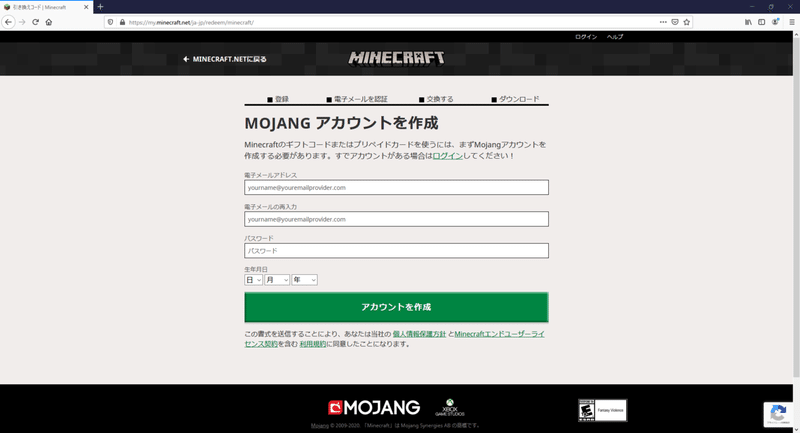Close the current Minecraft tab
The image size is (800, 433).
tap(86, 7)
